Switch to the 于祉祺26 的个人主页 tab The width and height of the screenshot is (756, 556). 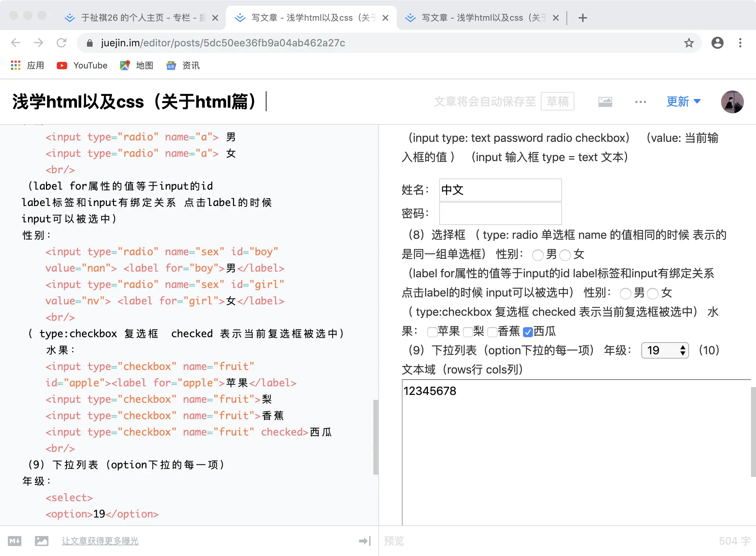pyautogui.click(x=135, y=18)
